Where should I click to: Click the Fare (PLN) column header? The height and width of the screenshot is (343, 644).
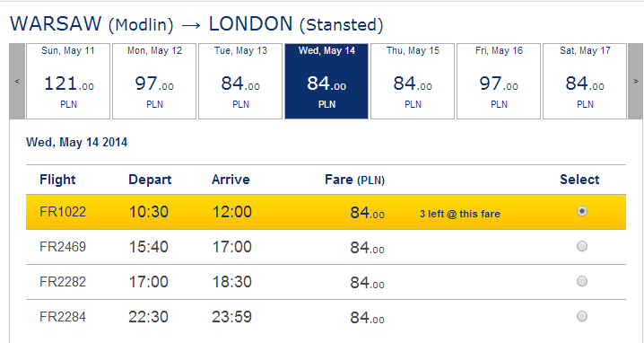pos(354,180)
